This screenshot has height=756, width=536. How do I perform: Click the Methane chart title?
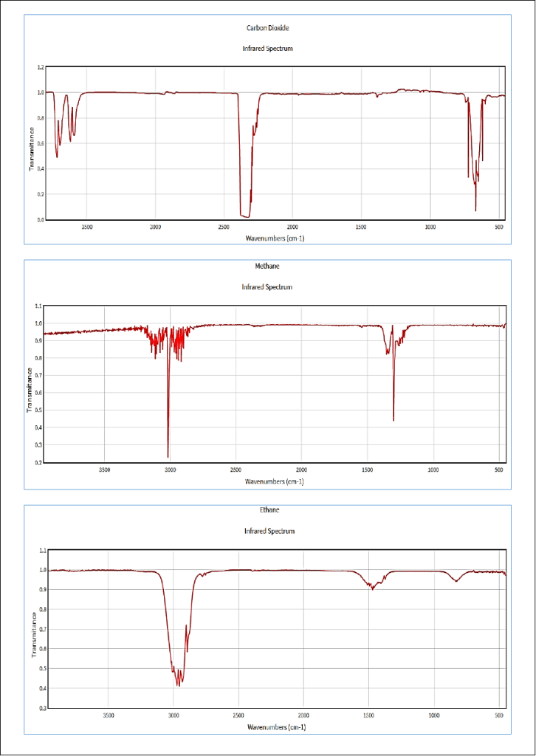click(x=268, y=266)
